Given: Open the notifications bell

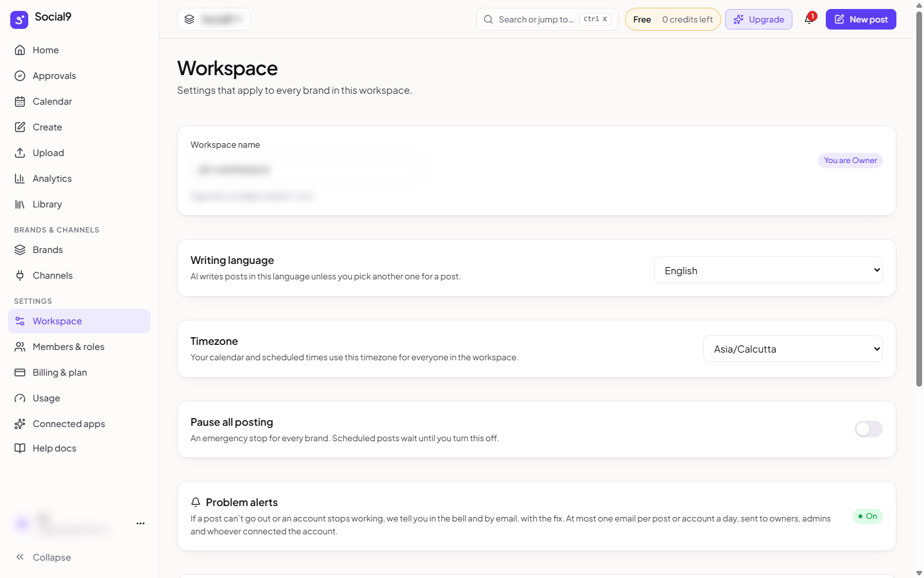Looking at the screenshot, I should (809, 19).
